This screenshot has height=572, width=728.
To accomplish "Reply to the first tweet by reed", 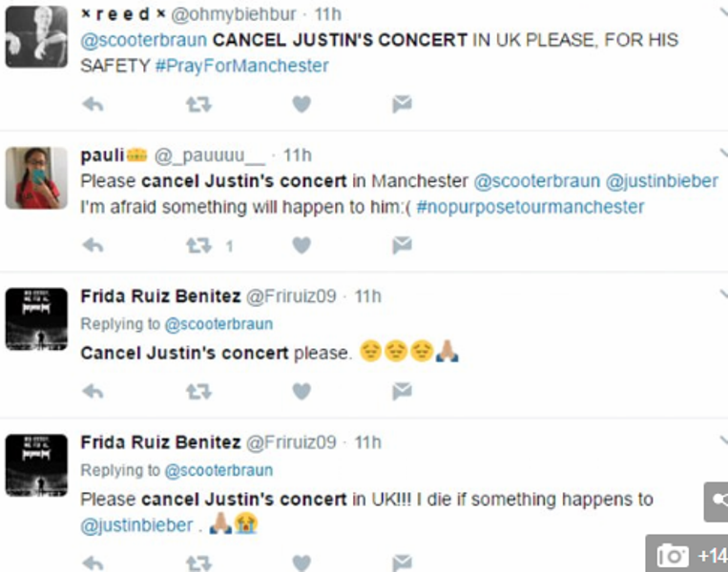I will [93, 105].
